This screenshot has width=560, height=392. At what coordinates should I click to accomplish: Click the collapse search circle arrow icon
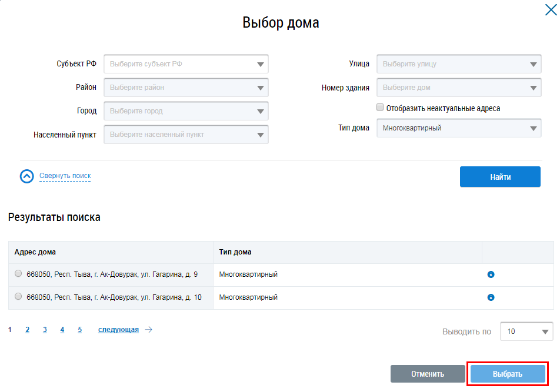(27, 176)
